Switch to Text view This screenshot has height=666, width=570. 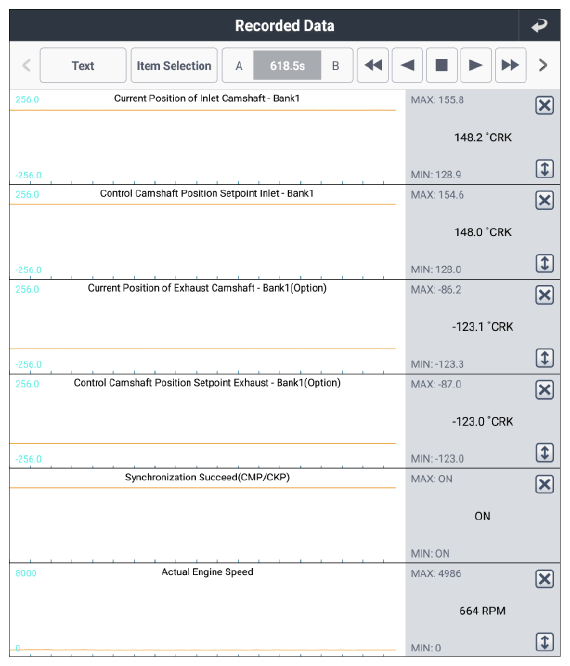(83, 65)
